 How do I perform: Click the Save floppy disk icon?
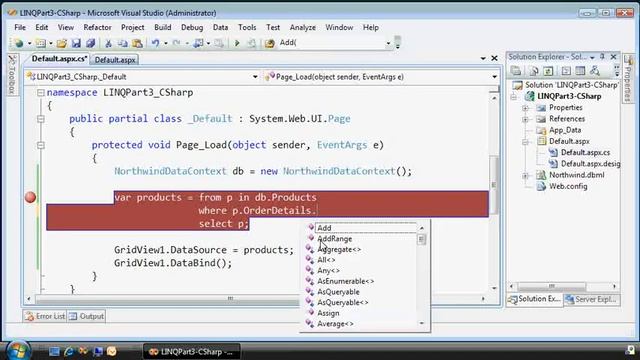[76, 43]
